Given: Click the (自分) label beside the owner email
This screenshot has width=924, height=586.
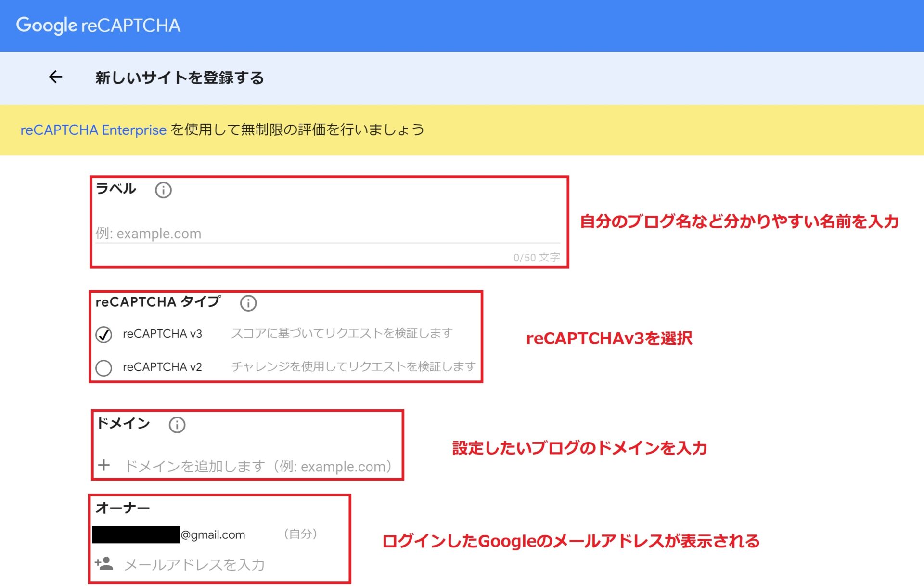Looking at the screenshot, I should (x=300, y=534).
